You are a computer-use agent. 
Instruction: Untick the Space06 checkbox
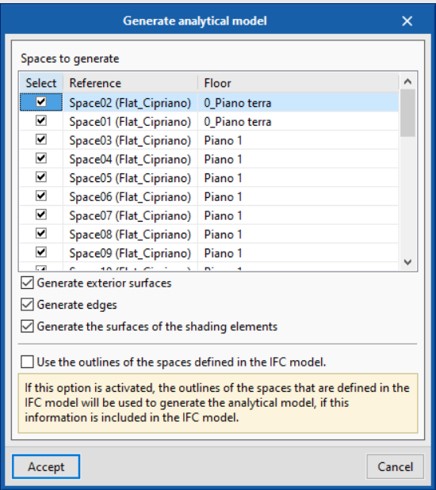click(41, 196)
